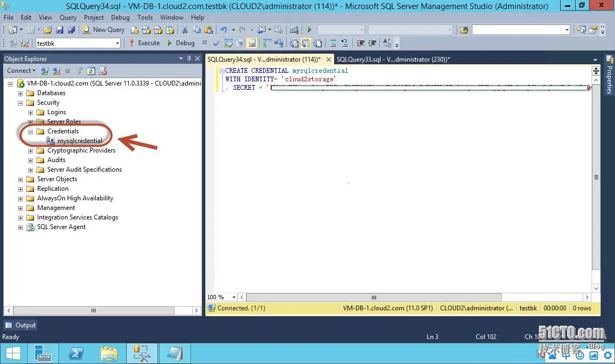Viewport: 615px width, 364px height.
Task: Expand the Databases tree node
Action: [20, 94]
